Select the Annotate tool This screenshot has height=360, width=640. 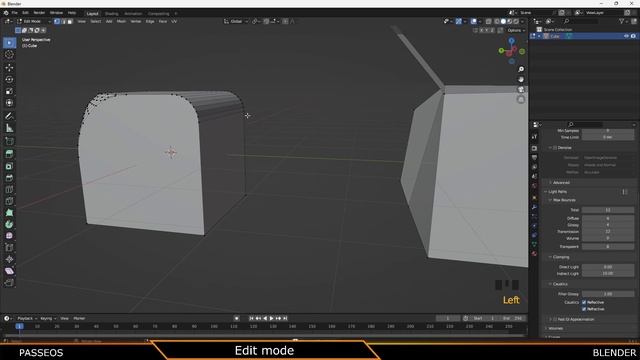click(x=9, y=116)
